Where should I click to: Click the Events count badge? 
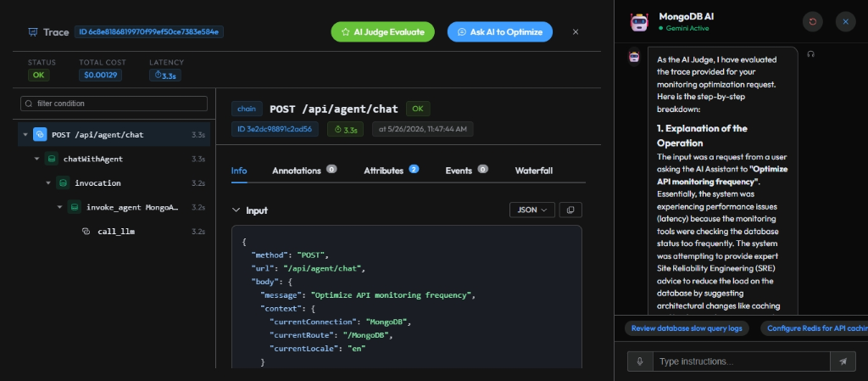pos(482,169)
